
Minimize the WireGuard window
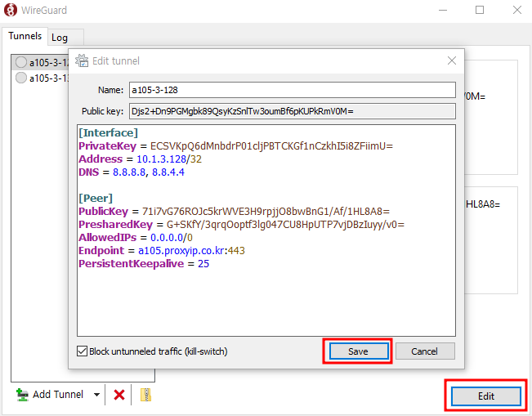(443, 10)
